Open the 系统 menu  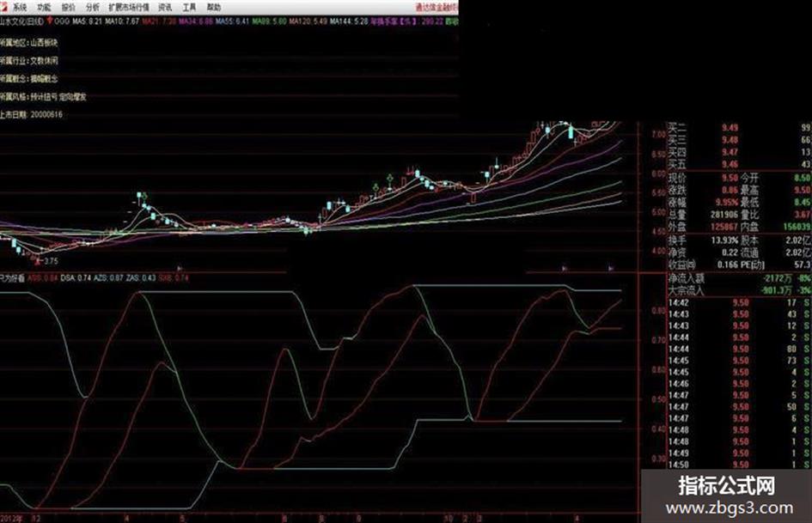pos(20,7)
